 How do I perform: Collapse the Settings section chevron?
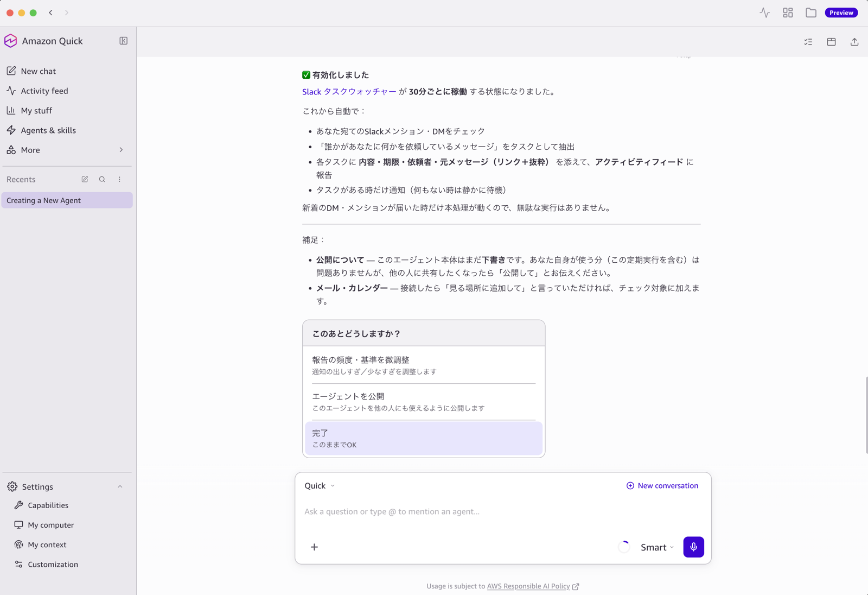120,487
